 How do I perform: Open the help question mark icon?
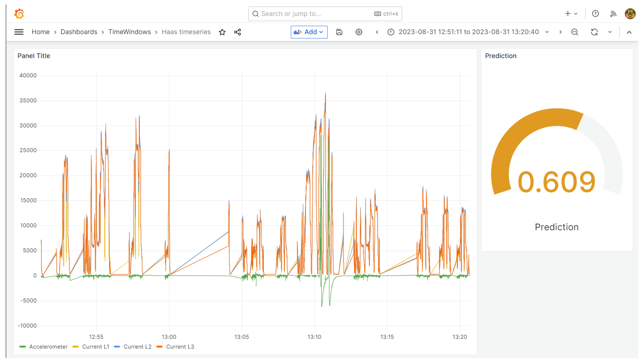point(595,14)
